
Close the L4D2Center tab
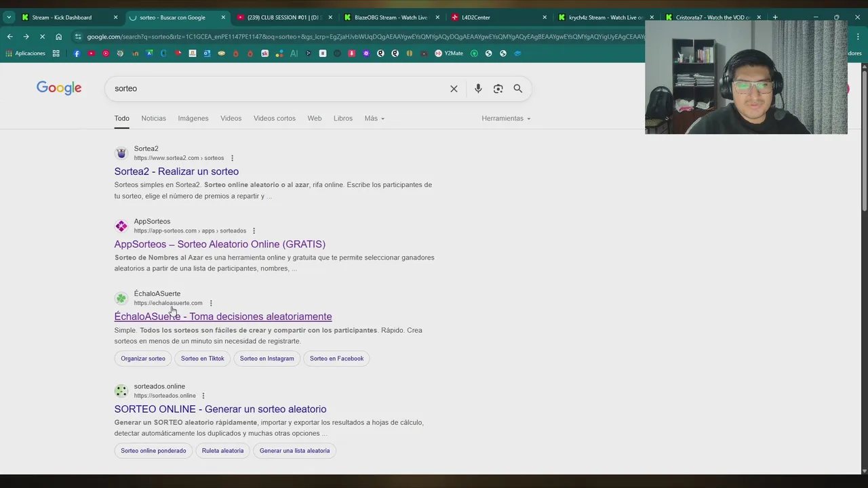tap(545, 18)
